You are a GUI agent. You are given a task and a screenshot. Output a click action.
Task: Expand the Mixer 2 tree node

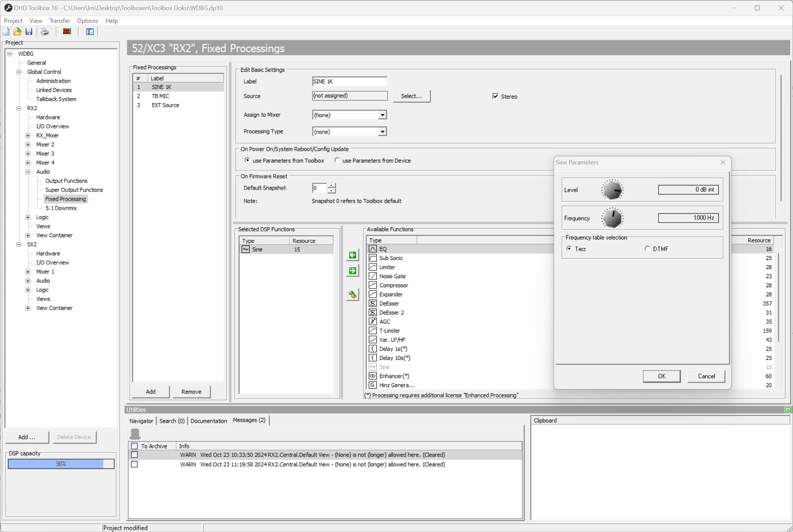28,144
